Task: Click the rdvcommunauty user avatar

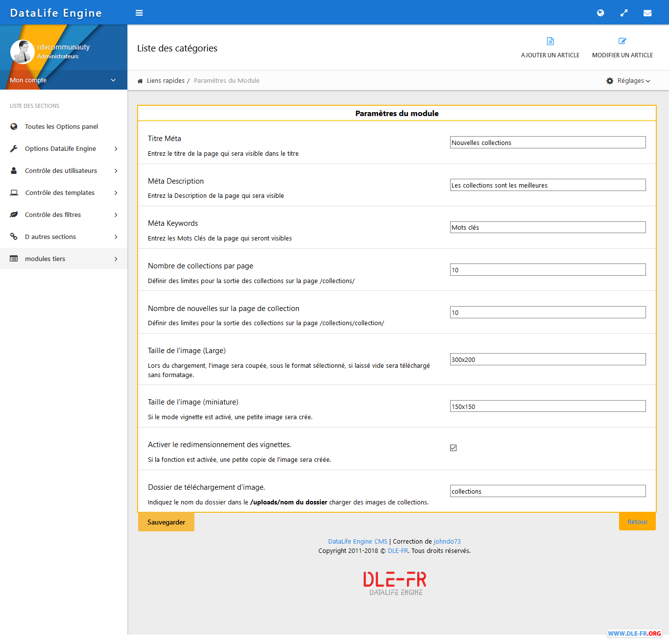Action: tap(23, 52)
